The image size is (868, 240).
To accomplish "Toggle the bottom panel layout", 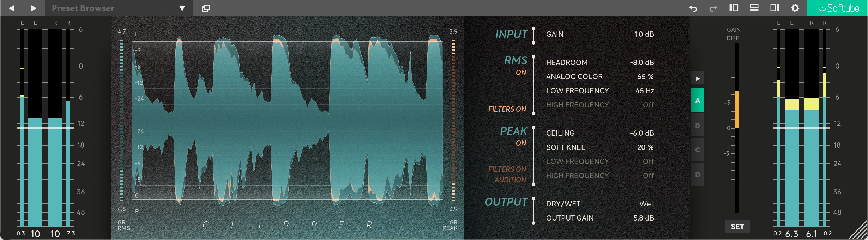I will [754, 8].
